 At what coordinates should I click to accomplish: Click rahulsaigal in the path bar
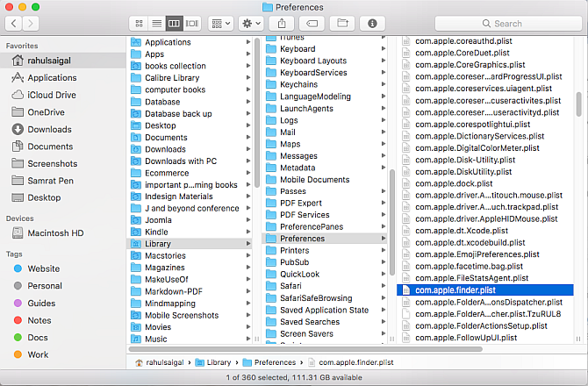coord(161,362)
